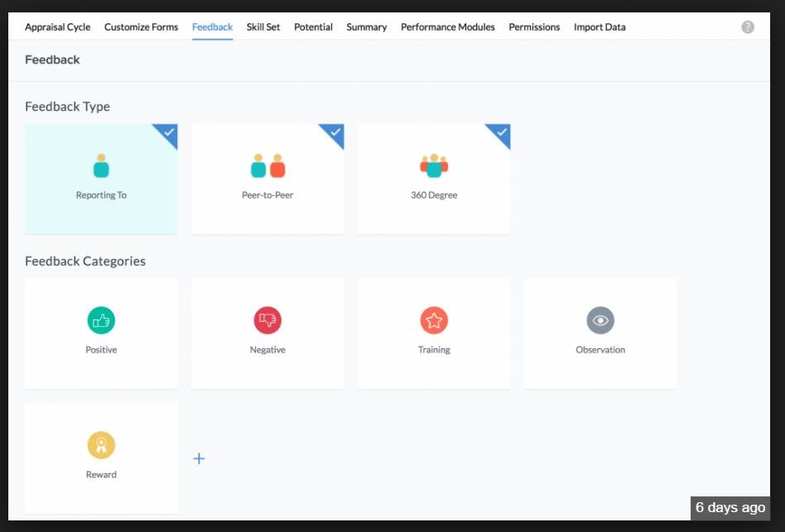The height and width of the screenshot is (532, 785).
Task: Click the Reward category label
Action: (101, 475)
